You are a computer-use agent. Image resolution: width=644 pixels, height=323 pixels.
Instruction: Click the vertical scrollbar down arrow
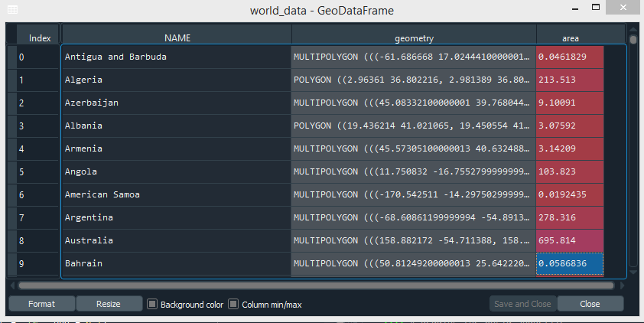[x=633, y=272]
